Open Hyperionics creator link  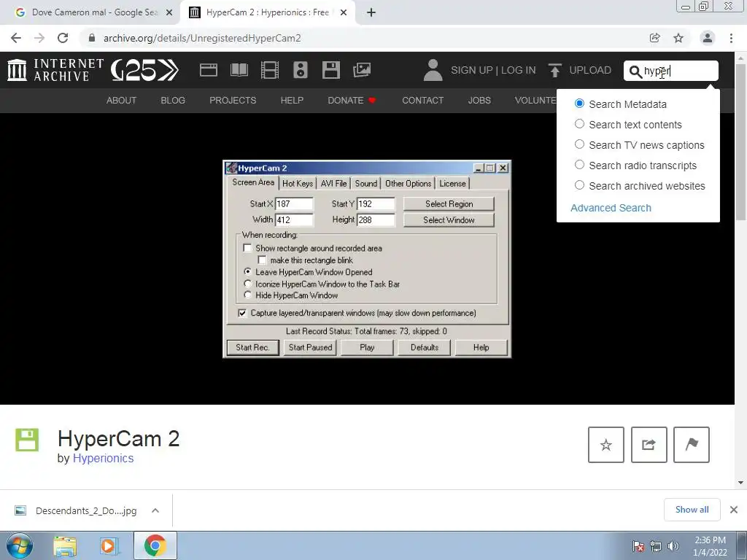103,458
